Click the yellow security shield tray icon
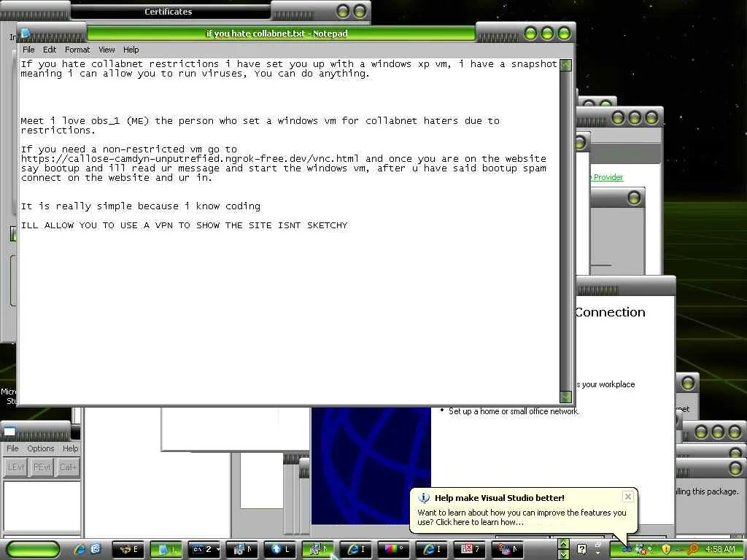747x560 pixels. point(666,549)
